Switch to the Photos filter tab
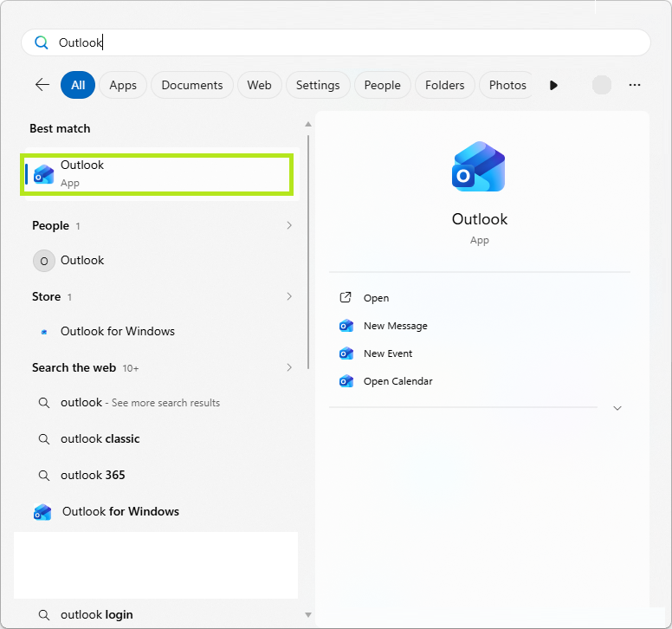The image size is (672, 629). click(x=507, y=85)
